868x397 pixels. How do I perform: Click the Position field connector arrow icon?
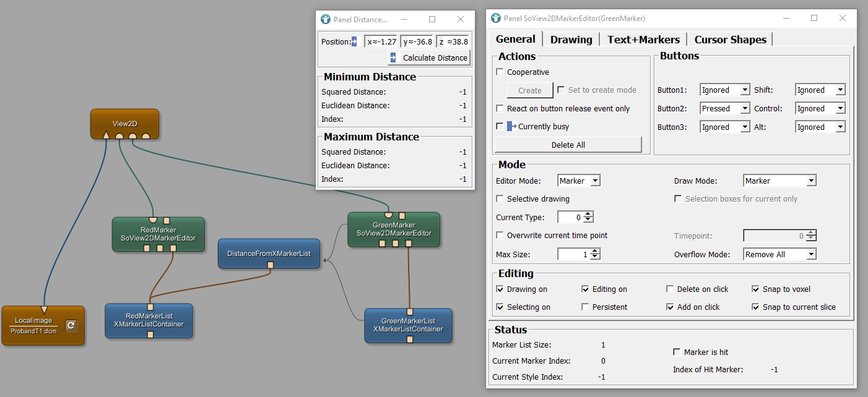pos(354,41)
